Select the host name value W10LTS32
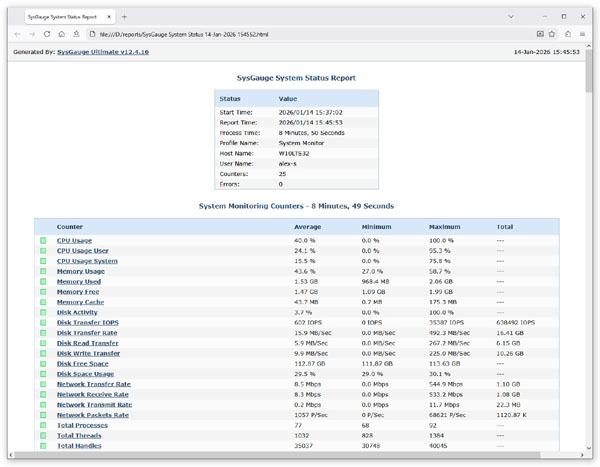 294,153
